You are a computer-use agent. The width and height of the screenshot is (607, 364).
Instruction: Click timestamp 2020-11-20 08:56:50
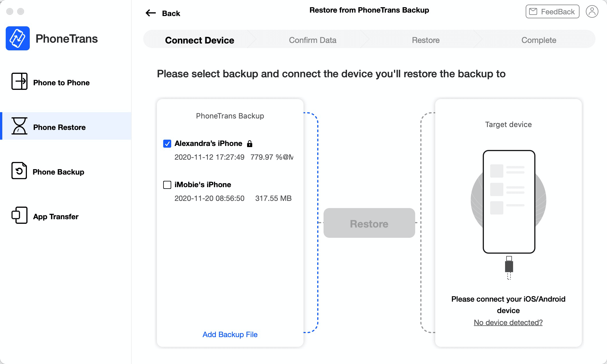point(209,198)
